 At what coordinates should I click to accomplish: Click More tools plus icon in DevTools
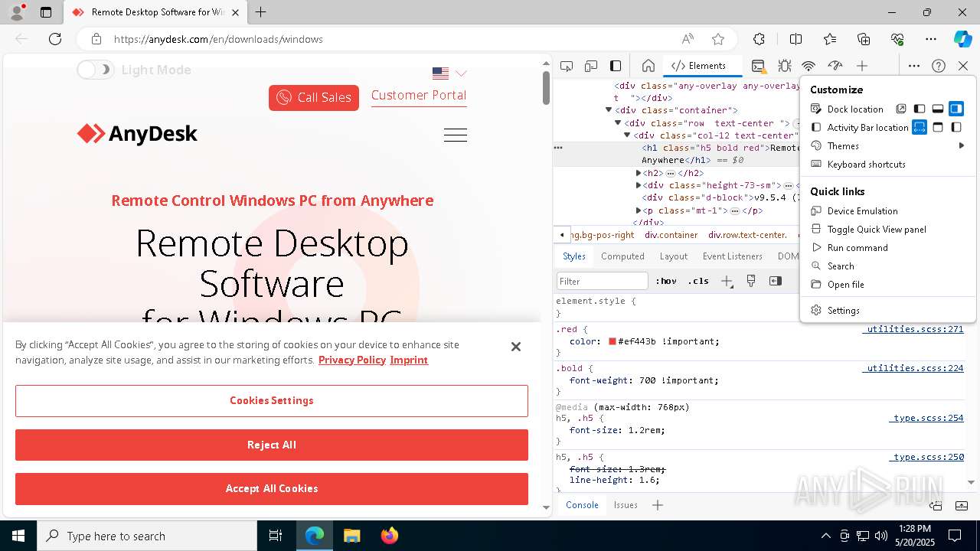(x=862, y=66)
